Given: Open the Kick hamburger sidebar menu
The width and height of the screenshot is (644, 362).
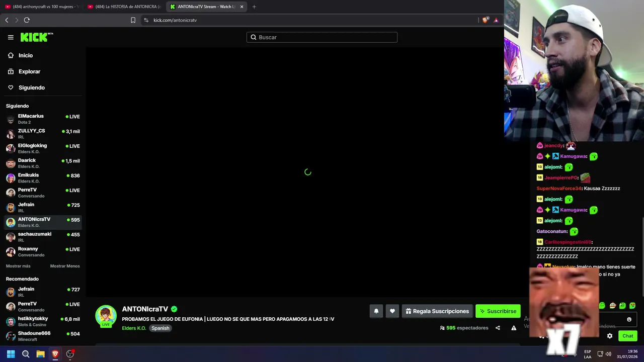Looking at the screenshot, I should [x=11, y=37].
